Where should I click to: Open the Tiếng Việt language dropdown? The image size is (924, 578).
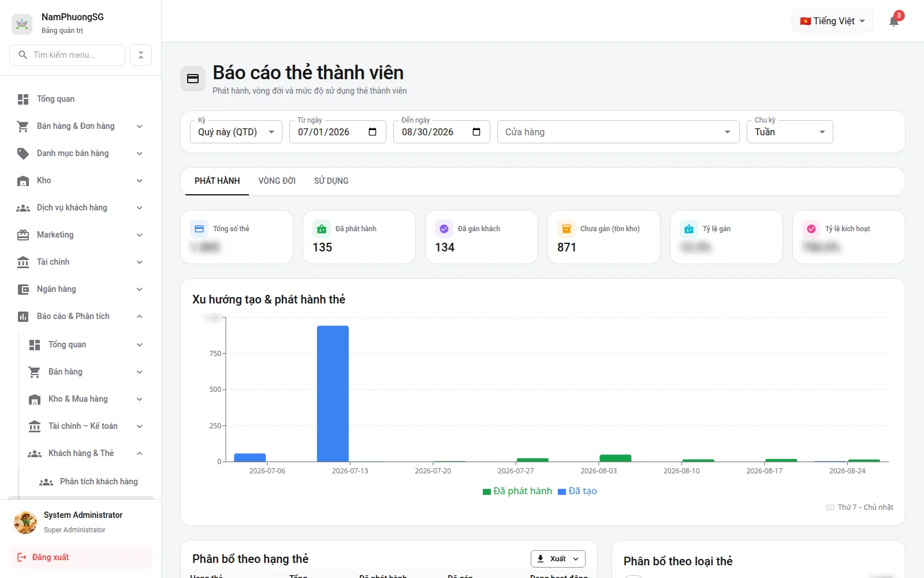tap(832, 21)
